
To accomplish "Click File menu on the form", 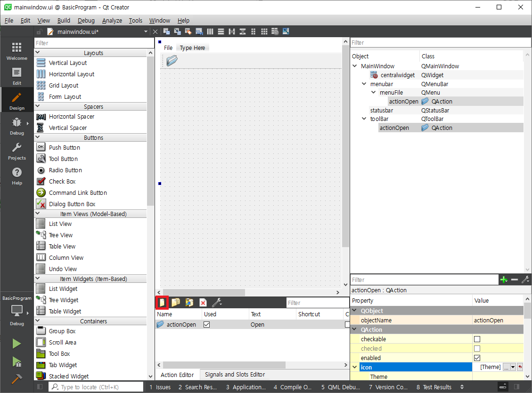I will [x=168, y=48].
